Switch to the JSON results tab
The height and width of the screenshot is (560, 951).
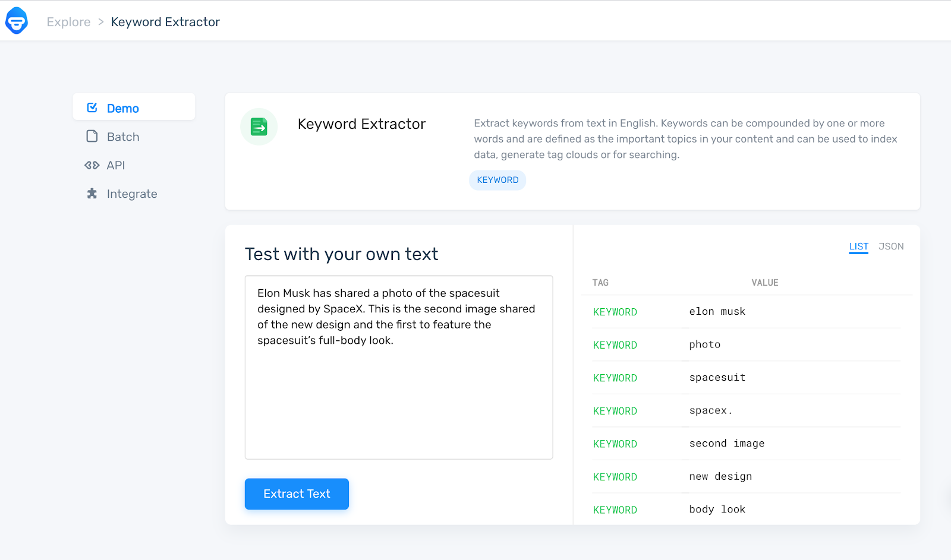pos(891,246)
